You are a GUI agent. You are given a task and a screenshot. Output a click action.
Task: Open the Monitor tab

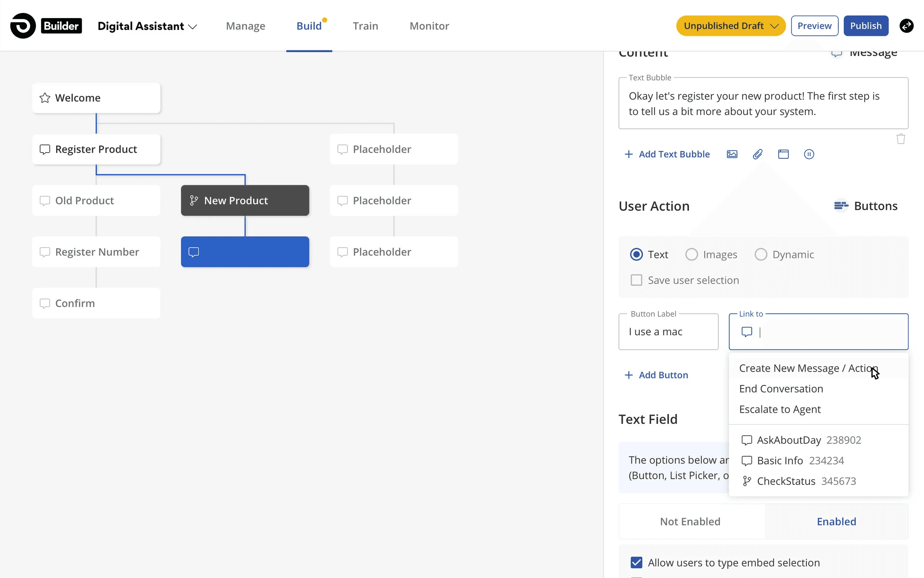click(x=429, y=26)
